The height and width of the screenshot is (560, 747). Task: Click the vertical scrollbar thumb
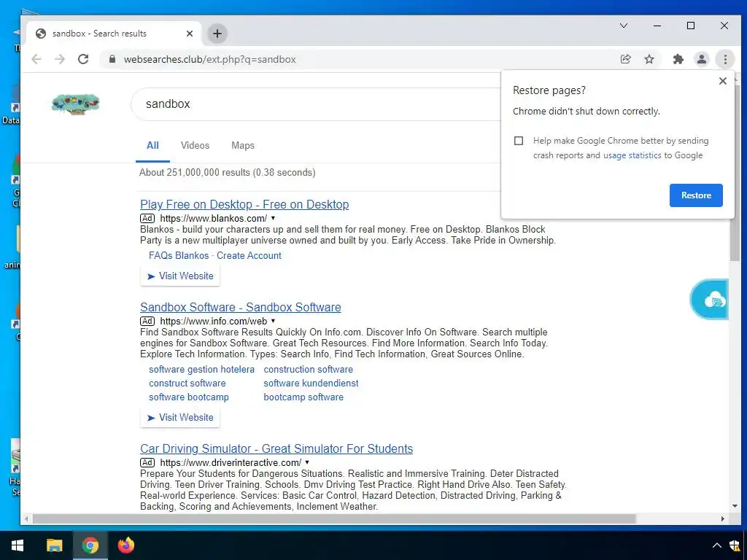735,171
